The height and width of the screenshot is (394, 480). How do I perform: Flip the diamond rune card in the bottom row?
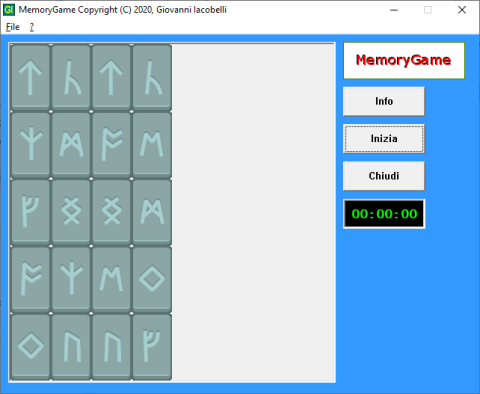coord(30,346)
